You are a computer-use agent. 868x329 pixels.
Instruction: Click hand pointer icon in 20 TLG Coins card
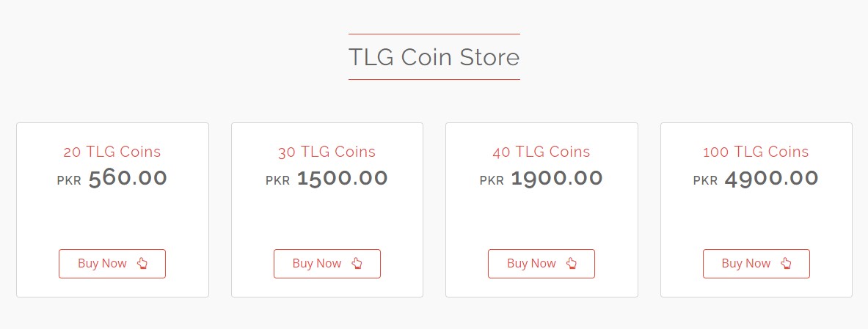pos(142,263)
